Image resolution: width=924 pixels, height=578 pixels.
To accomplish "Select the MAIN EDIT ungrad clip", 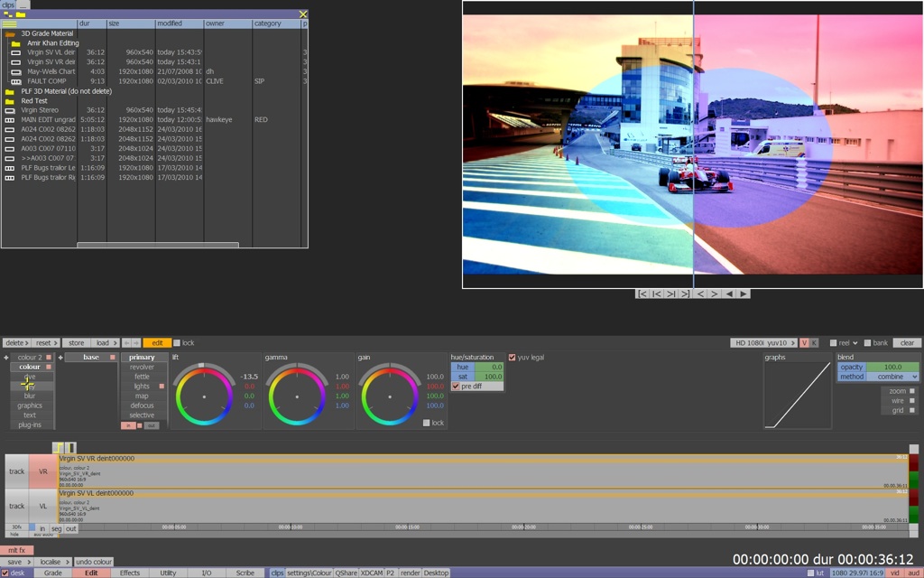I will [x=48, y=120].
